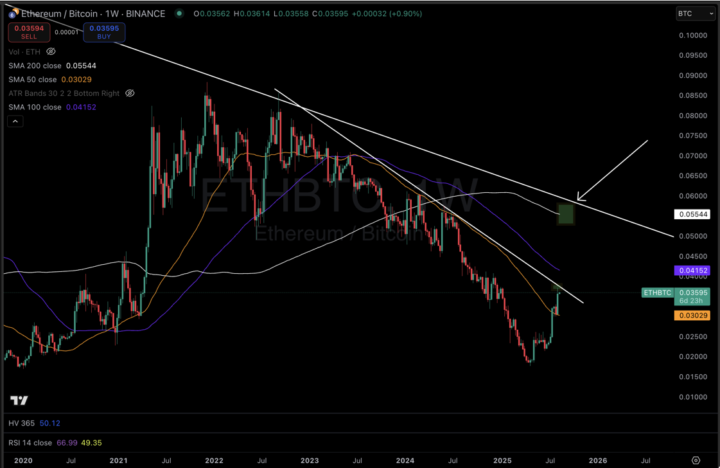Image resolution: width=720 pixels, height=468 pixels.
Task: Select the Vol · ETH indicator label
Action: (24, 52)
